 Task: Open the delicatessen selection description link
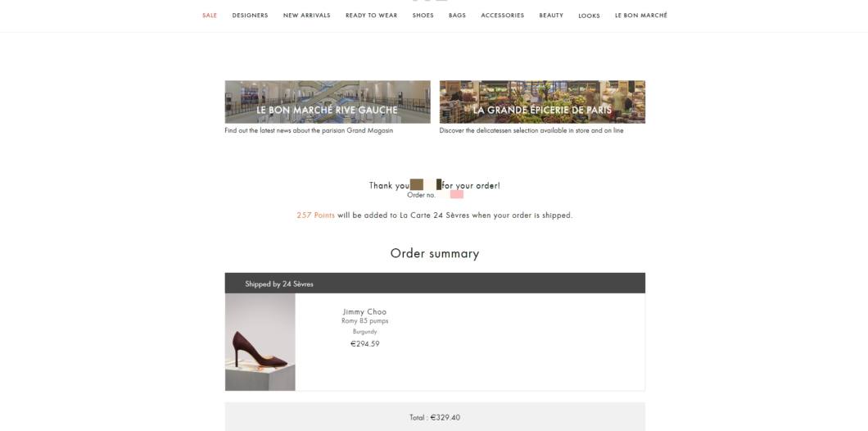point(531,131)
